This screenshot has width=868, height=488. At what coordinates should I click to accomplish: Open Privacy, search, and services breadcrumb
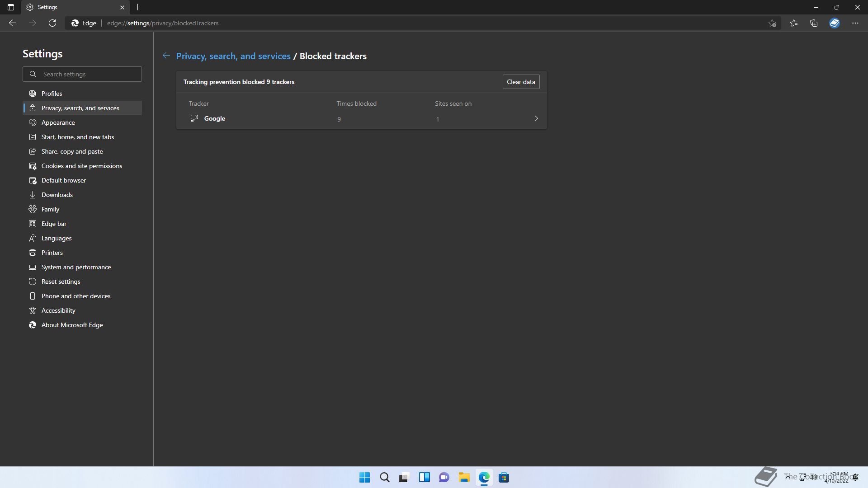[233, 56]
